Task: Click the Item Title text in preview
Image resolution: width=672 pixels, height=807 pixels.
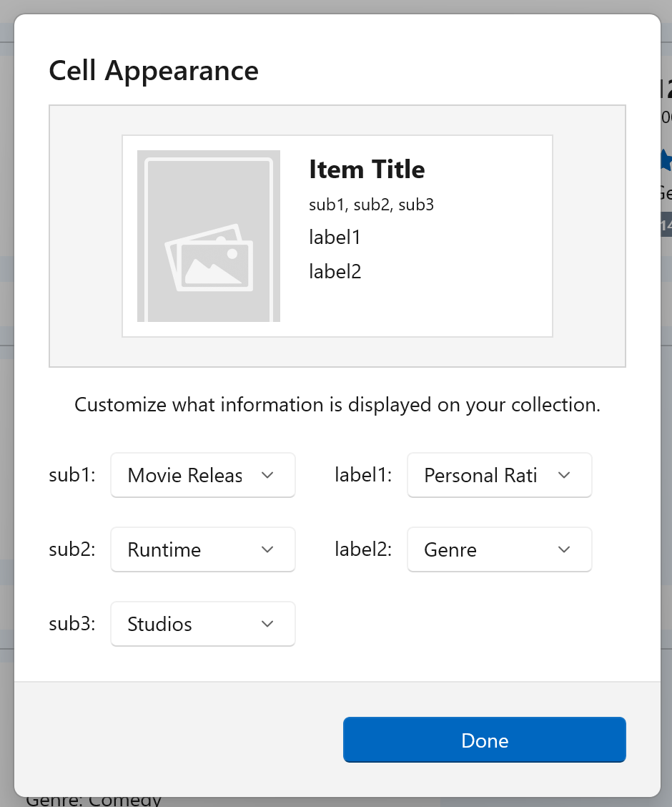Action: [x=367, y=170]
